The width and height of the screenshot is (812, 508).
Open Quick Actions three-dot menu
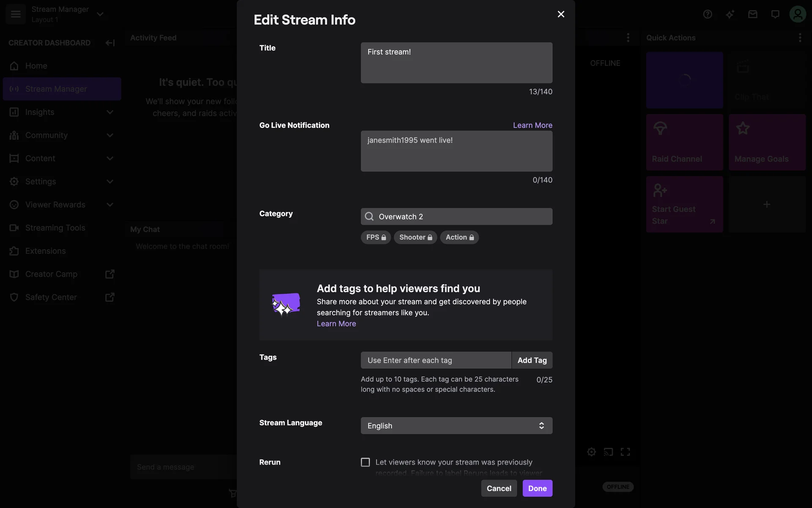pyautogui.click(x=800, y=38)
